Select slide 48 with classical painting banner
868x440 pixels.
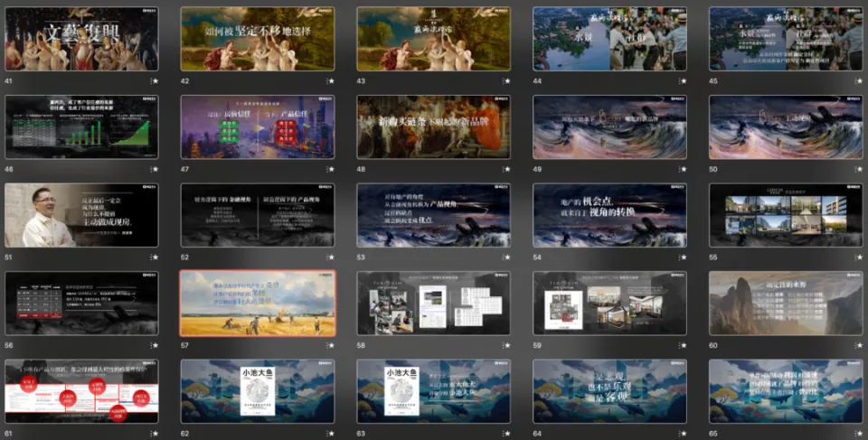coord(433,126)
